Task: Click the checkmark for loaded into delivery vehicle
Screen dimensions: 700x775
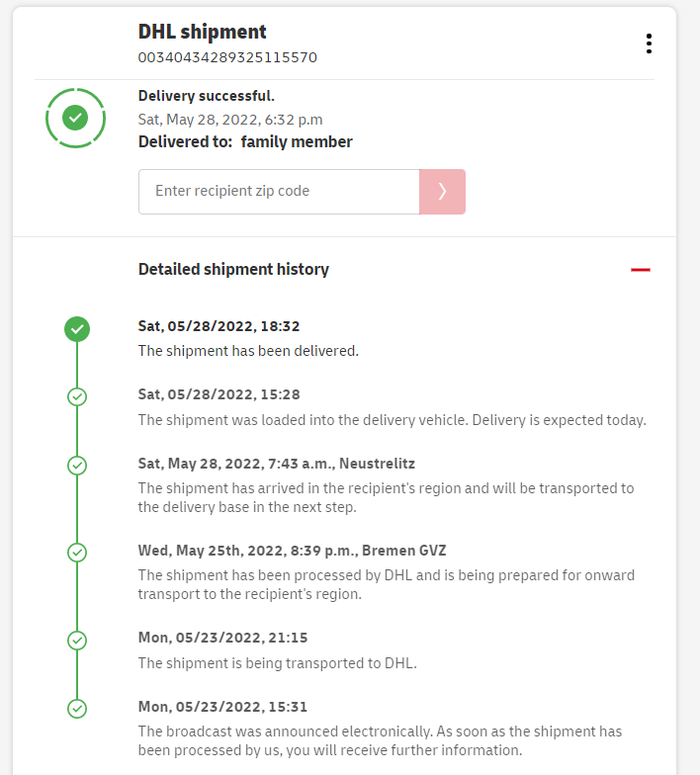Action: point(77,396)
